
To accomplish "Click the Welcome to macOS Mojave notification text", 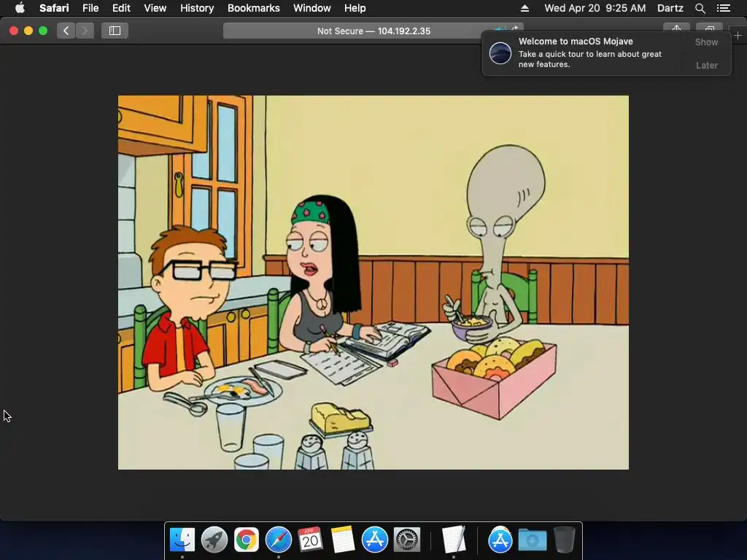I will click(x=576, y=42).
